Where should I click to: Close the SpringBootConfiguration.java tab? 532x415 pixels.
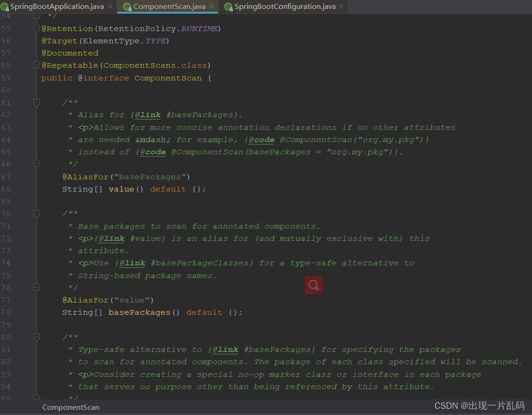tap(341, 7)
